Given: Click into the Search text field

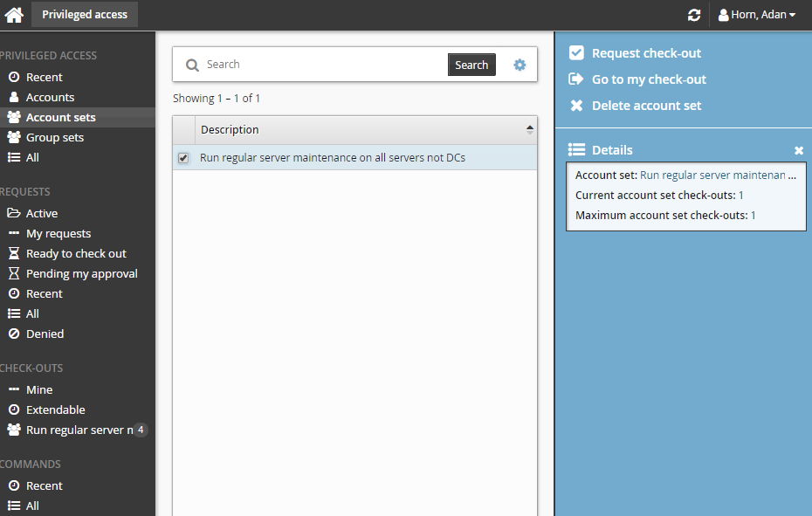Looking at the screenshot, I should pyautogui.click(x=323, y=65).
